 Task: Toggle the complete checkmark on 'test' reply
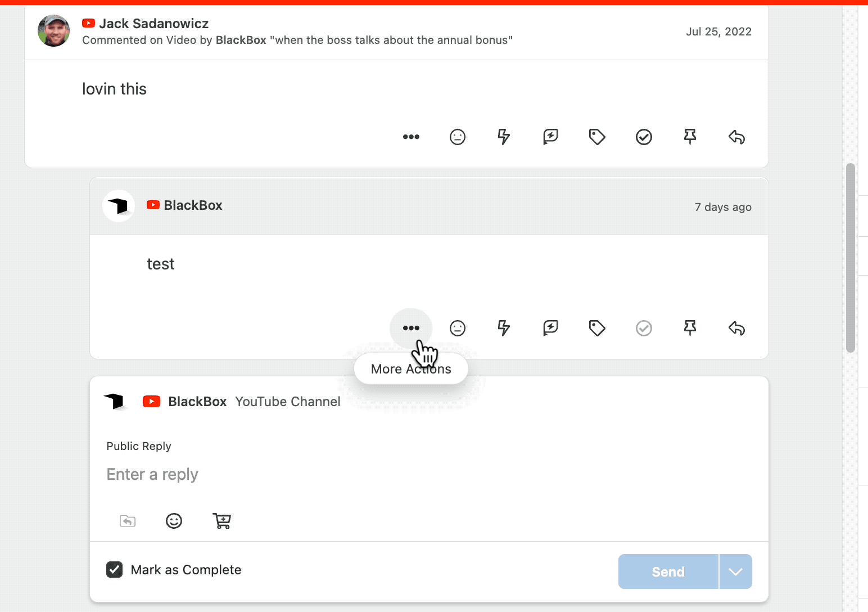(644, 328)
